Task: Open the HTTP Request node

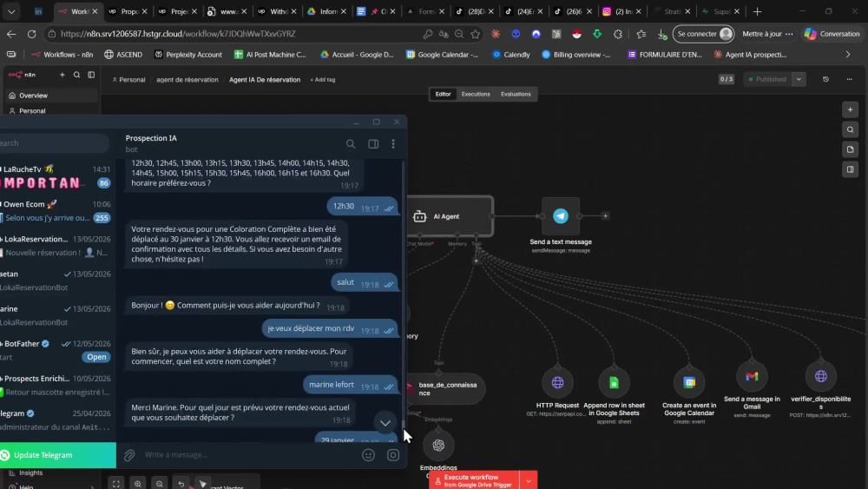Action: (557, 382)
